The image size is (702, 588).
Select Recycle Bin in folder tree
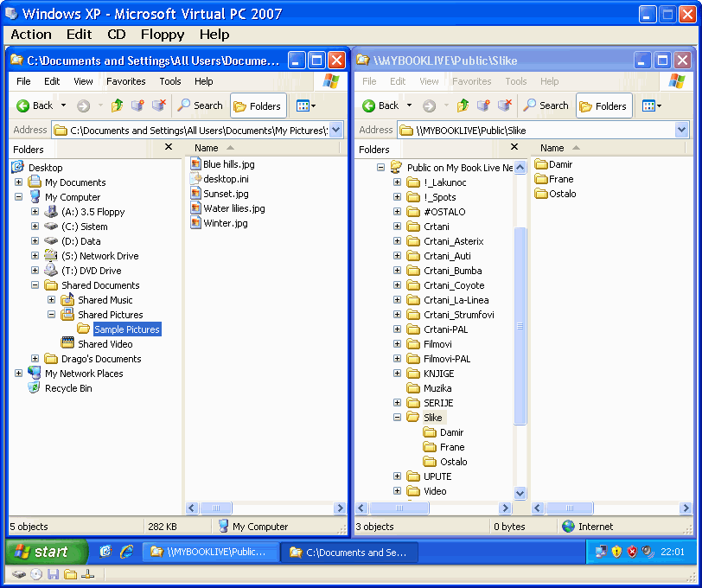[61, 388]
